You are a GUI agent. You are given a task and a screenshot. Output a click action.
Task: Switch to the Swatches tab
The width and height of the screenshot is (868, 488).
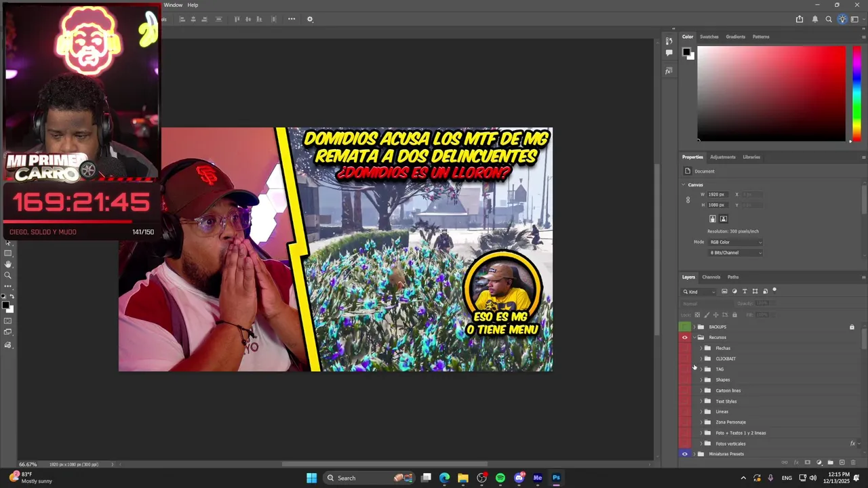709,37
